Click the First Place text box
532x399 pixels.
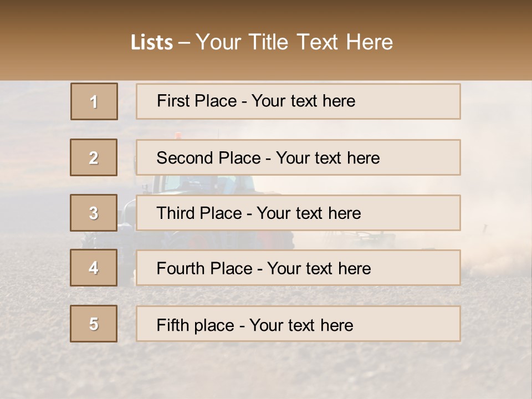[x=298, y=101]
